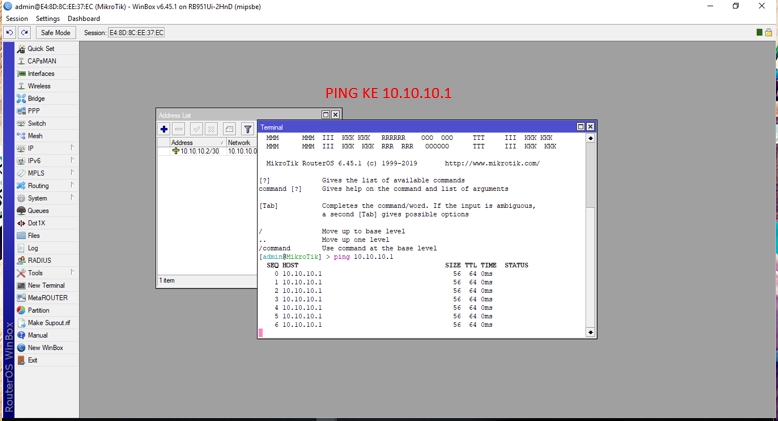Screen dimensions: 778x421
Task: Launch New WinBox
Action: click(45, 348)
